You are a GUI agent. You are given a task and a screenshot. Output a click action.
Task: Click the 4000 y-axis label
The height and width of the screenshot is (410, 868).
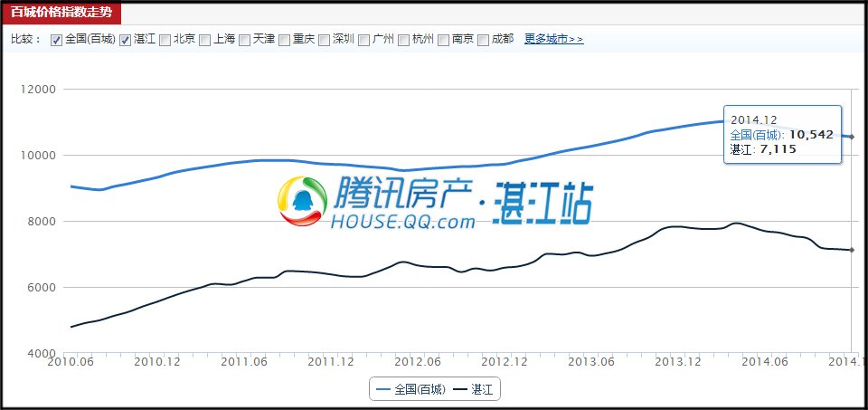[41, 354]
